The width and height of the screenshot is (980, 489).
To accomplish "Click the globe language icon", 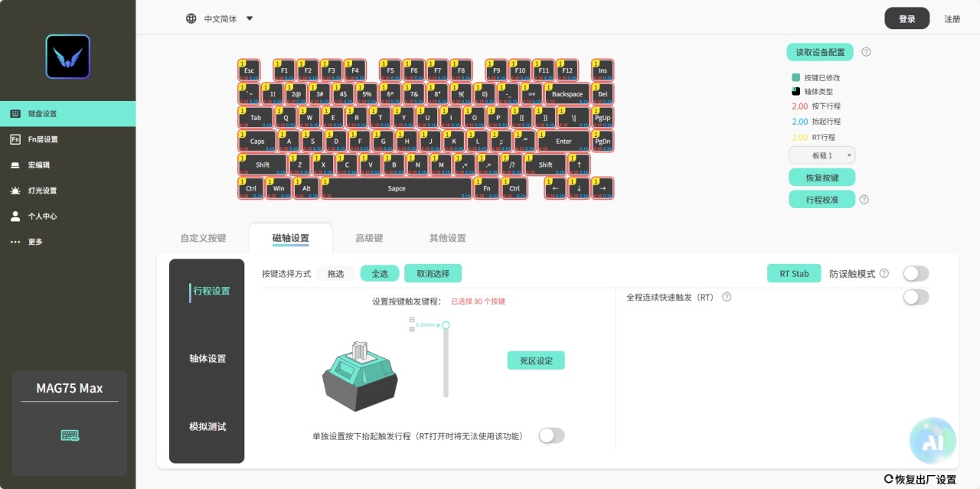I will tap(191, 18).
